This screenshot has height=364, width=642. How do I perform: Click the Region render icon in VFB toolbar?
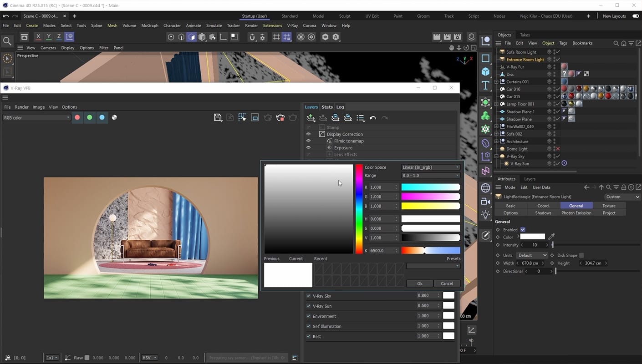(x=255, y=117)
